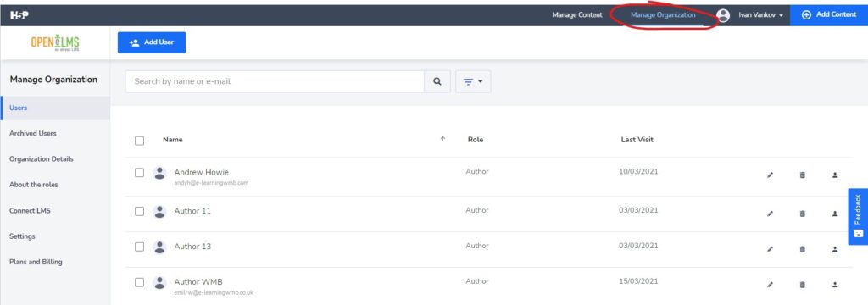The width and height of the screenshot is (868, 305).
Task: Click Author WMB's avatar icon
Action: 159,283
